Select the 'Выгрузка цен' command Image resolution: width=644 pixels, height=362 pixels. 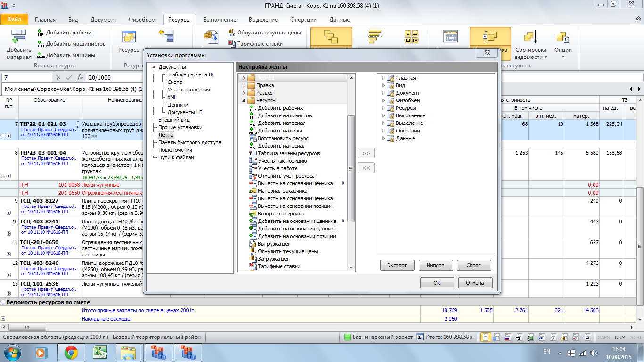coord(270,244)
